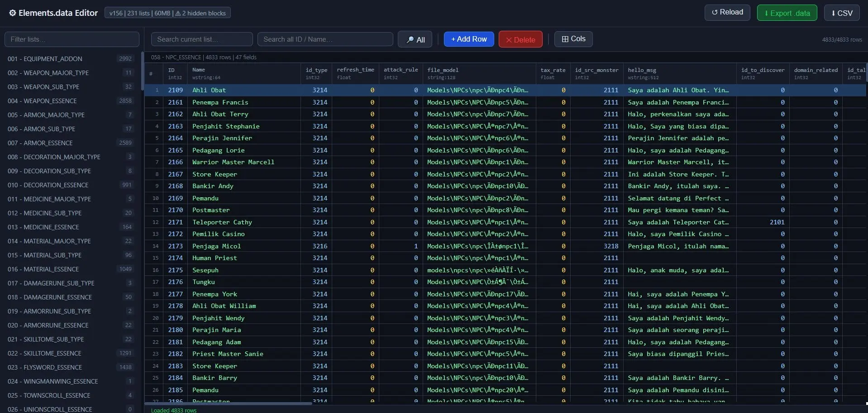The image size is (868, 413).
Task: Click the domain_related column header
Action: [816, 73]
